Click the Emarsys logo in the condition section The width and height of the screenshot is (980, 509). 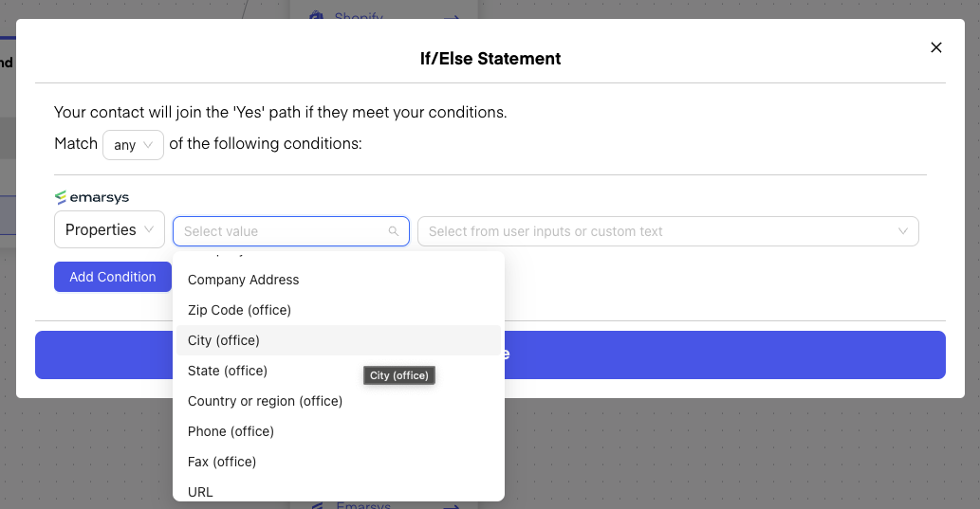(x=92, y=197)
